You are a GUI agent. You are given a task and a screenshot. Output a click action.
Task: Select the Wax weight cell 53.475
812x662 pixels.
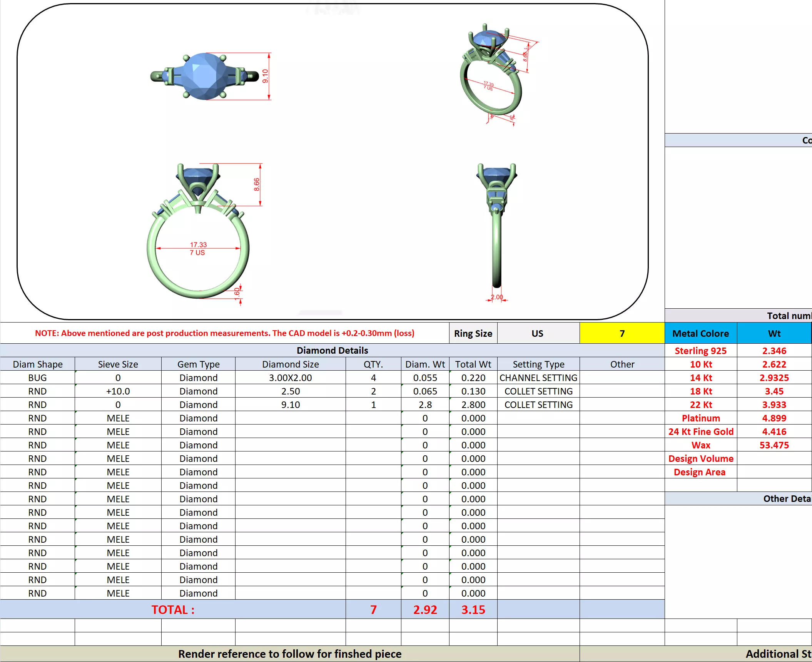[774, 445]
